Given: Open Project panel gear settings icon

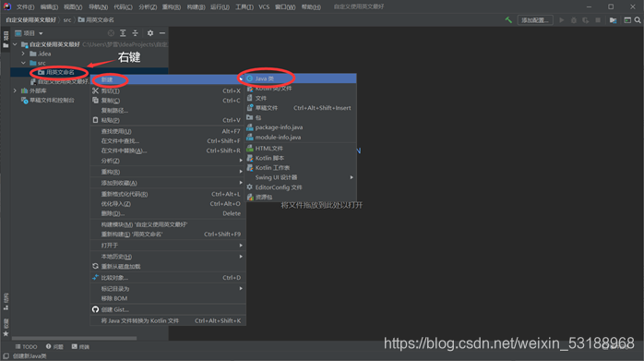Looking at the screenshot, I should point(150,33).
